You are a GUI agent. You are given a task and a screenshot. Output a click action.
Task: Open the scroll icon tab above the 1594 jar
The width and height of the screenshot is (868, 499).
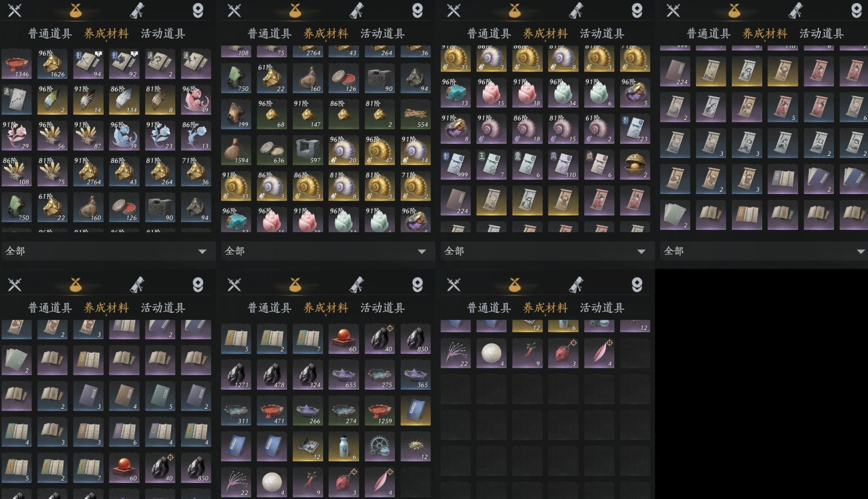point(357,10)
